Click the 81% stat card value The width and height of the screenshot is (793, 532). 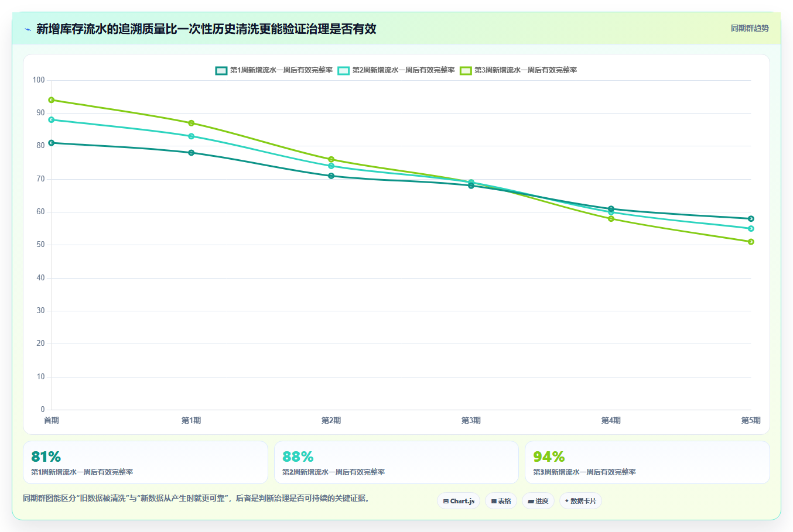tap(46, 457)
